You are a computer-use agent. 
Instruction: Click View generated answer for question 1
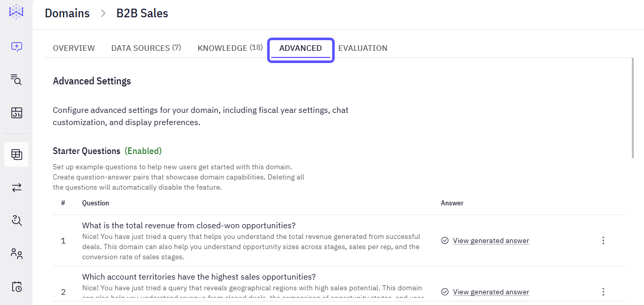point(491,240)
